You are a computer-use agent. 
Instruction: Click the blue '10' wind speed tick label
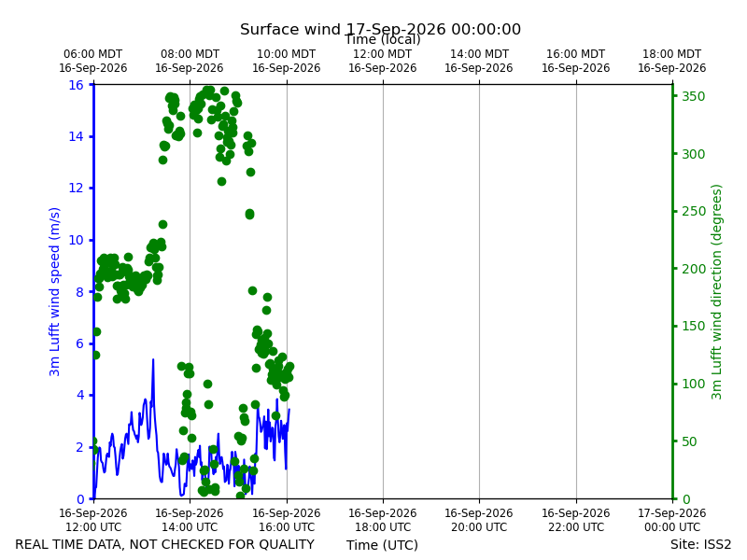(76, 240)
